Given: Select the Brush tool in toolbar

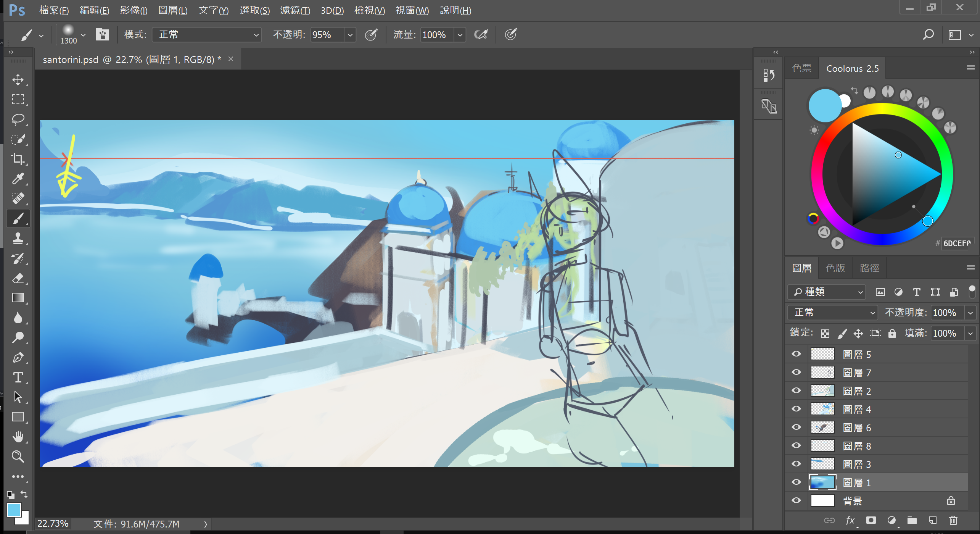Looking at the screenshot, I should pyautogui.click(x=18, y=219).
